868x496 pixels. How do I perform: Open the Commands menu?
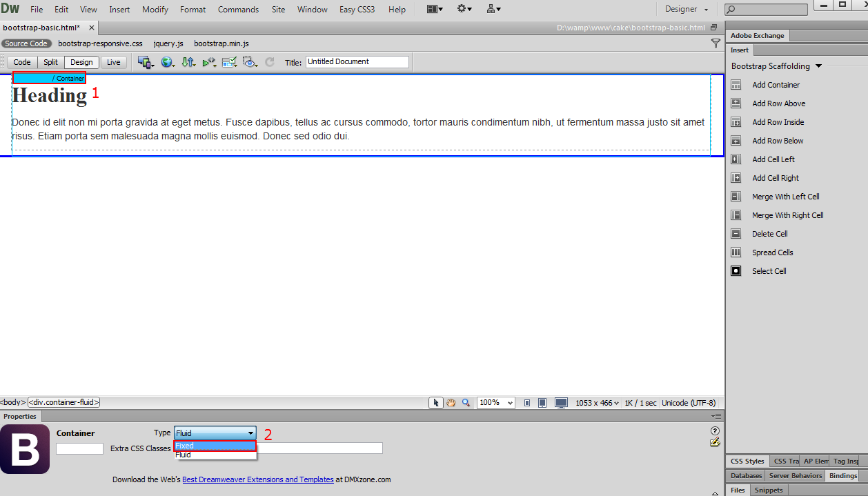pos(238,10)
